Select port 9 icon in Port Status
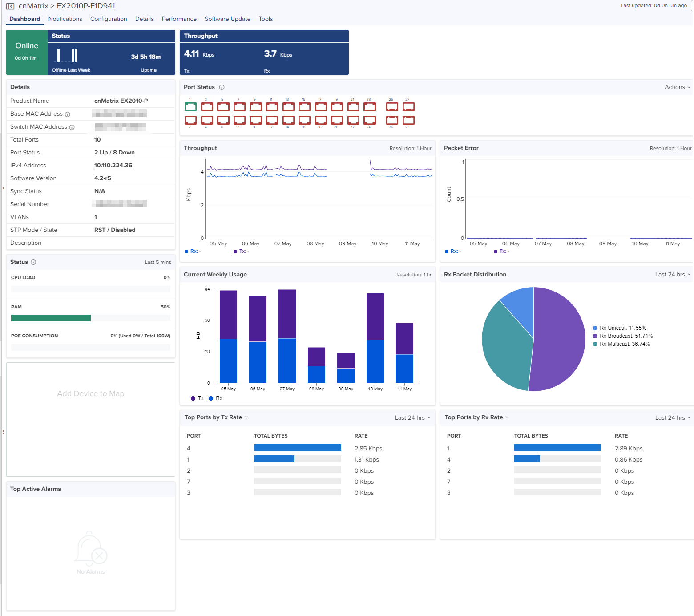 coord(256,107)
